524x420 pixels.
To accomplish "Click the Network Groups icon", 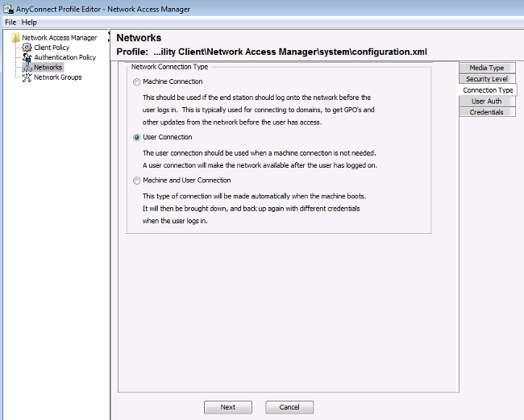I will (x=27, y=77).
